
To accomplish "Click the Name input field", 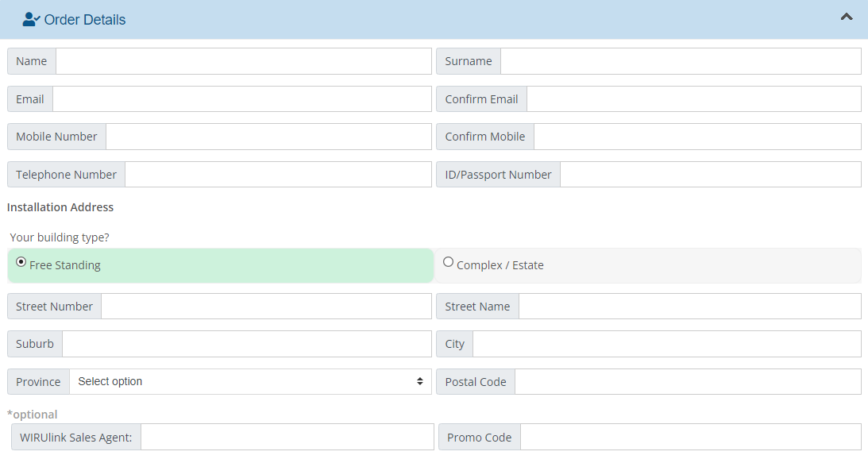I will coord(243,61).
